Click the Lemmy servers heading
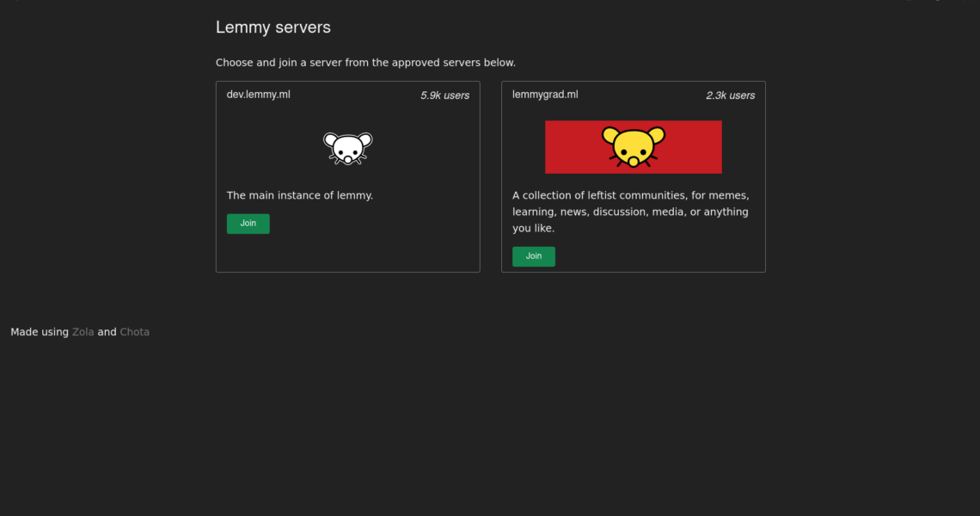Viewport: 980px width, 516px height. (273, 28)
